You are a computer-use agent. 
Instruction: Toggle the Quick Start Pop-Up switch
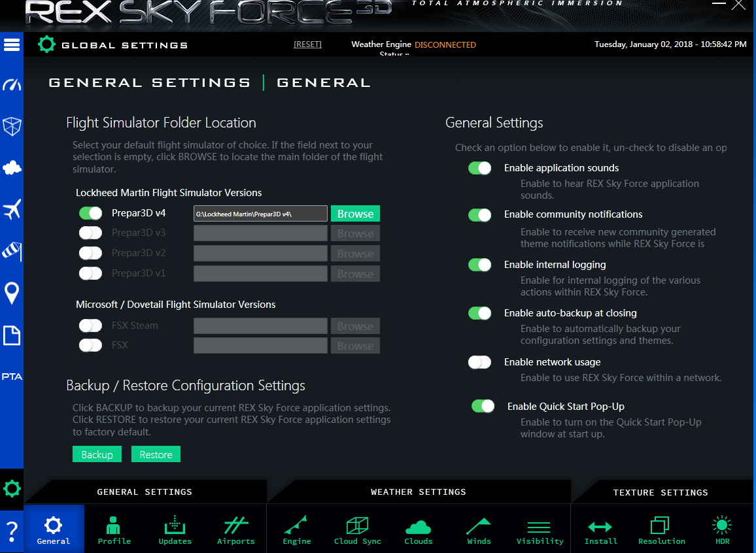click(x=483, y=406)
